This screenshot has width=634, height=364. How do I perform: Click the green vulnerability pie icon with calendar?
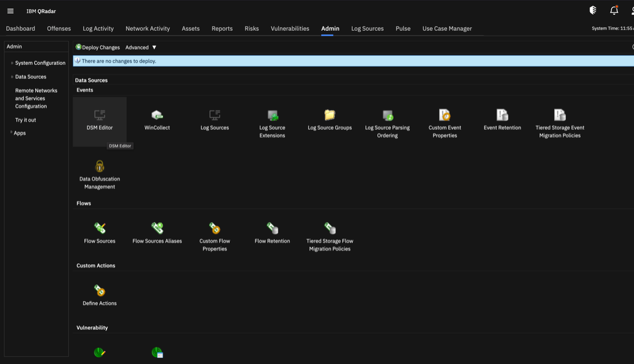(x=157, y=353)
